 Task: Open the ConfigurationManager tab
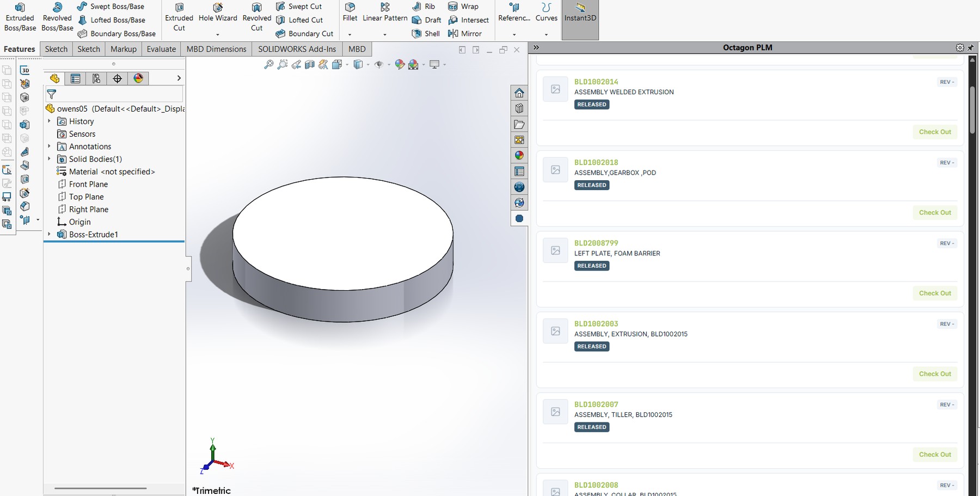[96, 78]
